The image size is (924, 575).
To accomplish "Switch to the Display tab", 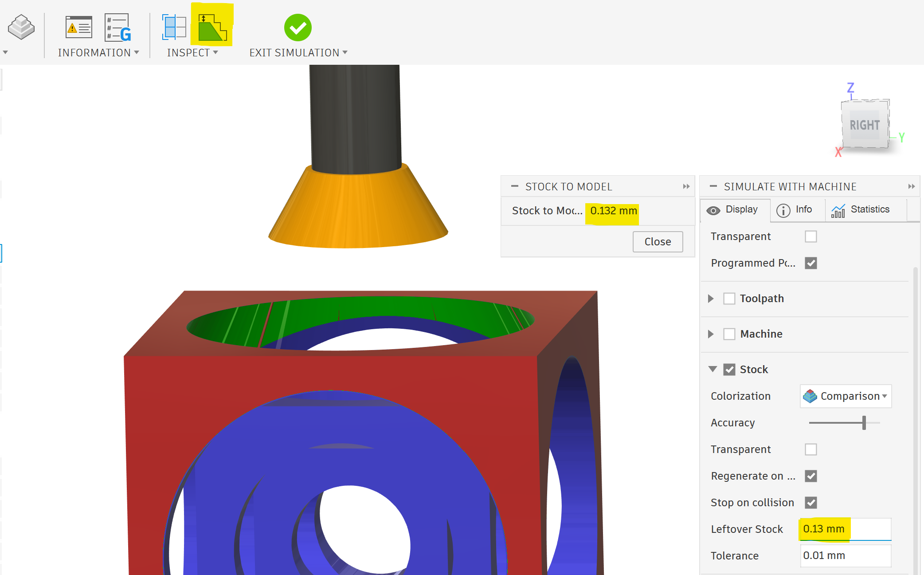I will click(x=736, y=210).
